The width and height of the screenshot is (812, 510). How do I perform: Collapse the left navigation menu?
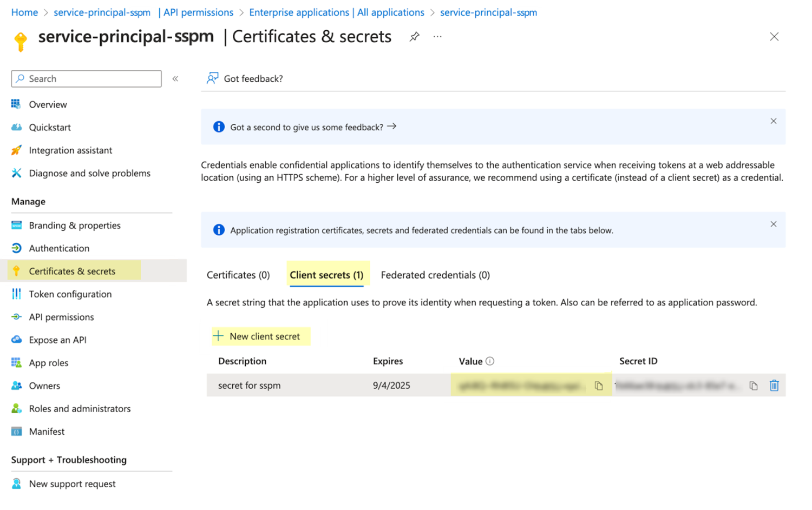(x=175, y=79)
